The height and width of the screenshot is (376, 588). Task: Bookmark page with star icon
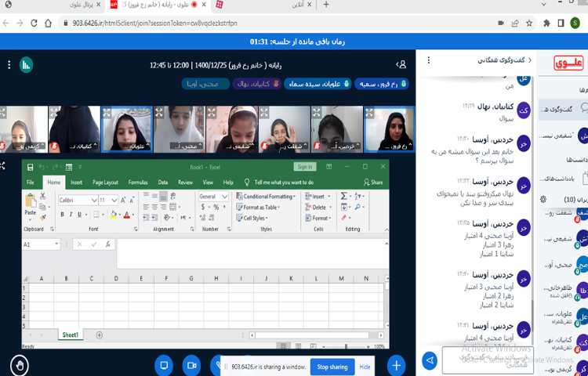click(529, 23)
